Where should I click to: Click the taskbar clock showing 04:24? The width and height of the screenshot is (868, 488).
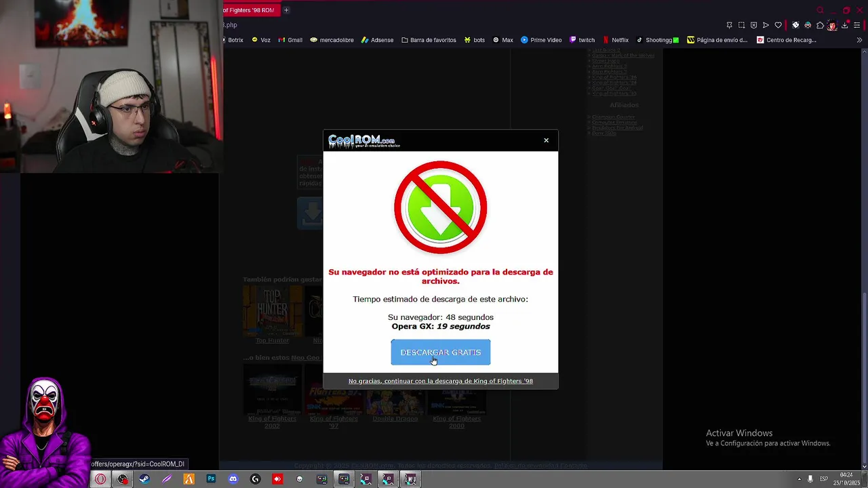pyautogui.click(x=846, y=479)
